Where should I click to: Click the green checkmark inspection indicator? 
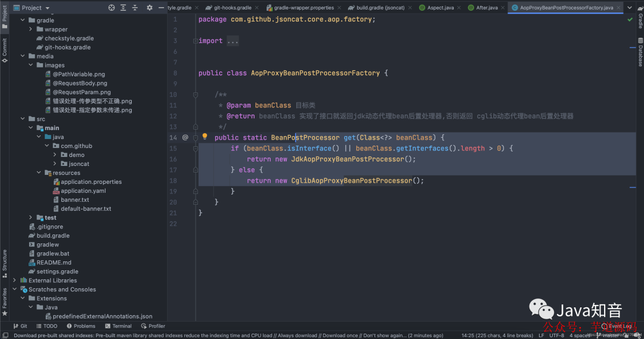[x=630, y=19]
